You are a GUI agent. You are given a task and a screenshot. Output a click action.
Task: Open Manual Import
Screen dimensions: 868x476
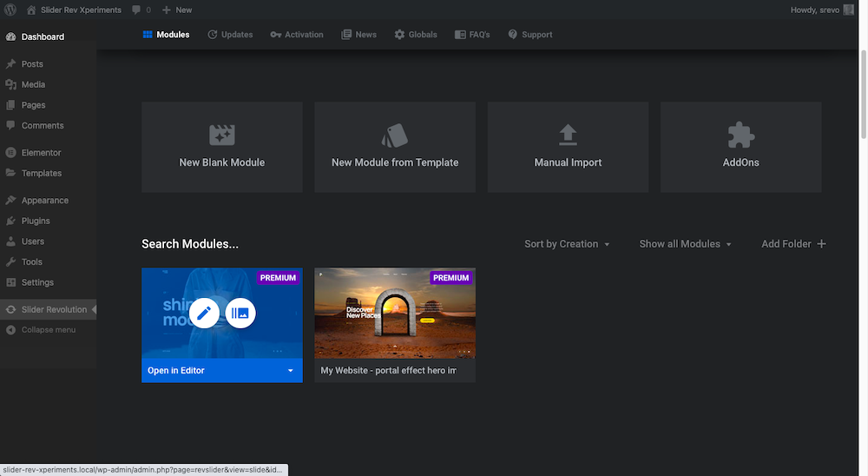pyautogui.click(x=568, y=147)
